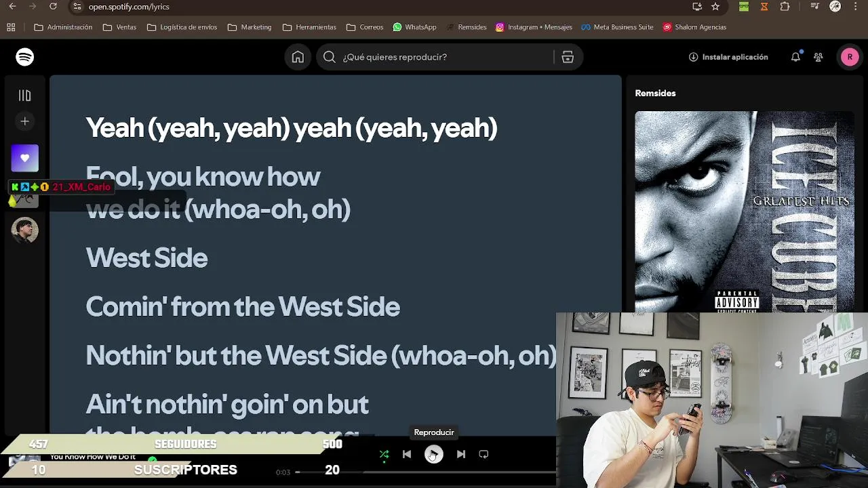The width and height of the screenshot is (868, 488).
Task: Open the Browse icon in search bar
Action: 568,57
